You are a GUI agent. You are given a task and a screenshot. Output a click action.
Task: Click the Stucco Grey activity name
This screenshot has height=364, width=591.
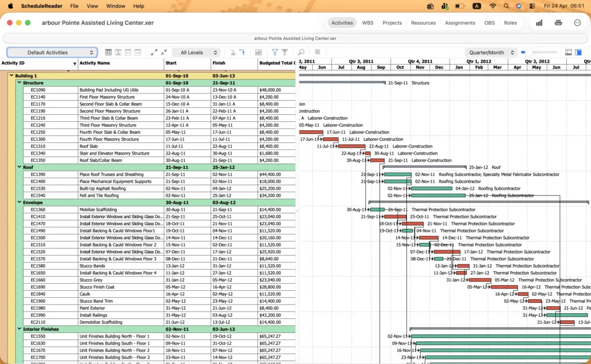91,280
